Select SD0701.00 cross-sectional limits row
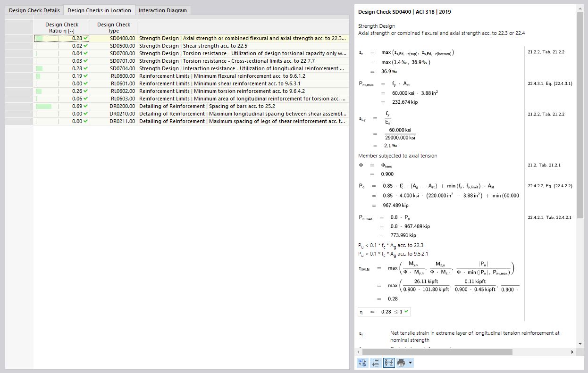This screenshot has width=588, height=373. tap(191, 61)
